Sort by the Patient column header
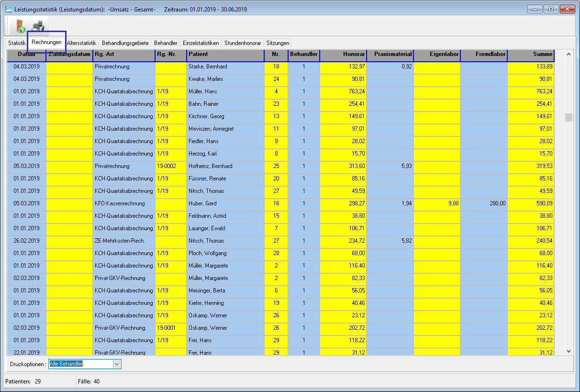Image resolution: width=580 pixels, height=392 pixels. pos(225,55)
